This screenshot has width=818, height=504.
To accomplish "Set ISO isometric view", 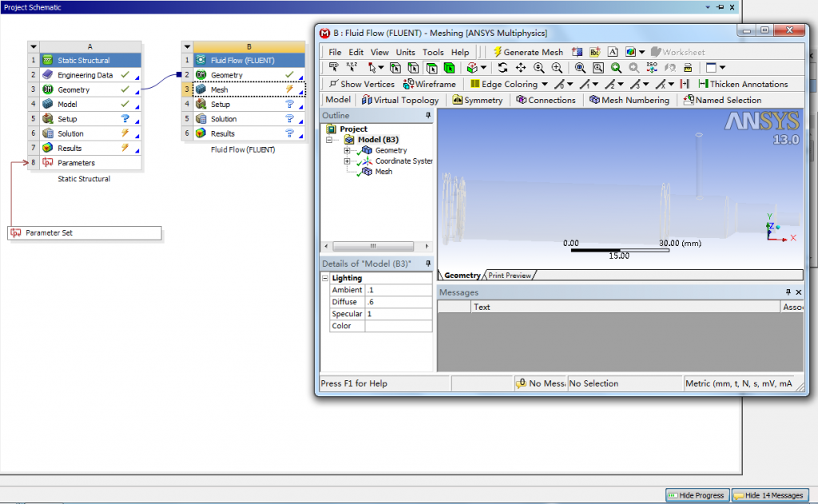I will pyautogui.click(x=652, y=67).
